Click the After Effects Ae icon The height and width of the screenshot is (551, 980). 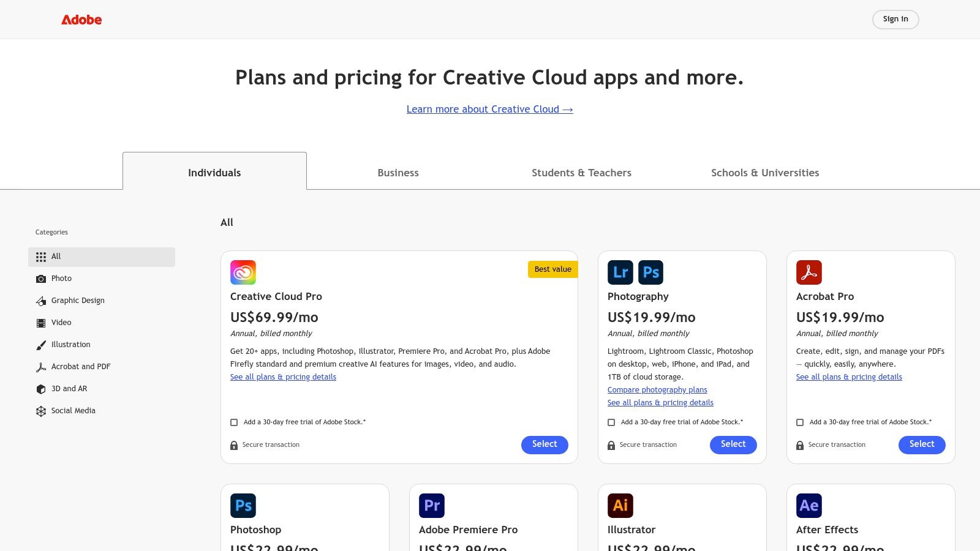pyautogui.click(x=809, y=506)
